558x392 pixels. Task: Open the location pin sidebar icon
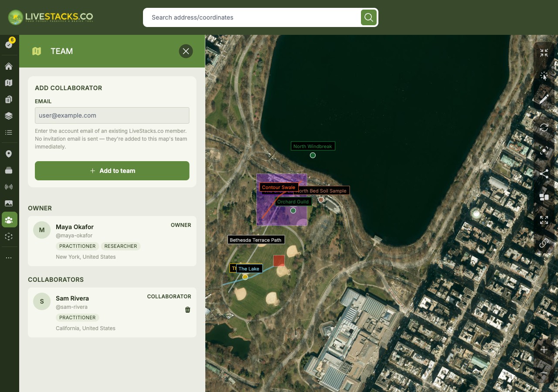coord(9,154)
